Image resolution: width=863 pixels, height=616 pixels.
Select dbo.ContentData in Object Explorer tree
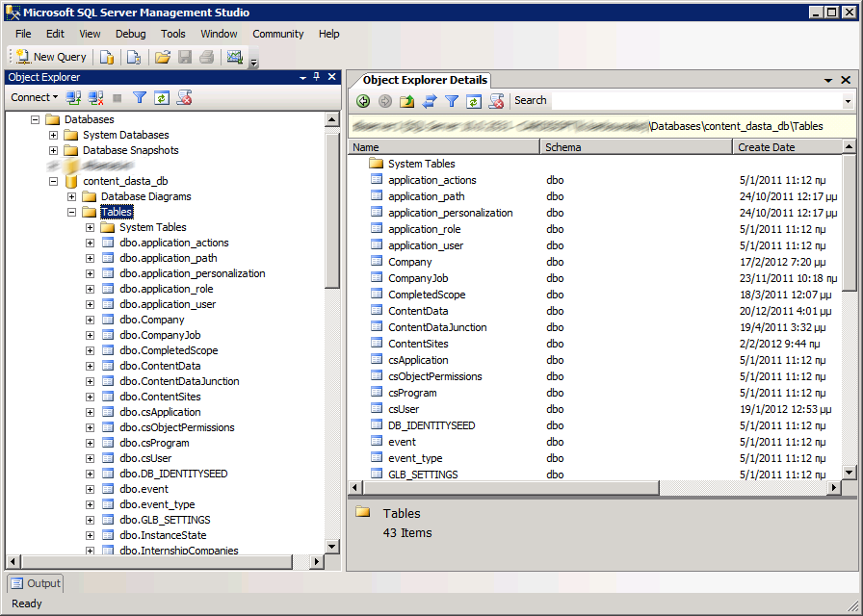(160, 366)
